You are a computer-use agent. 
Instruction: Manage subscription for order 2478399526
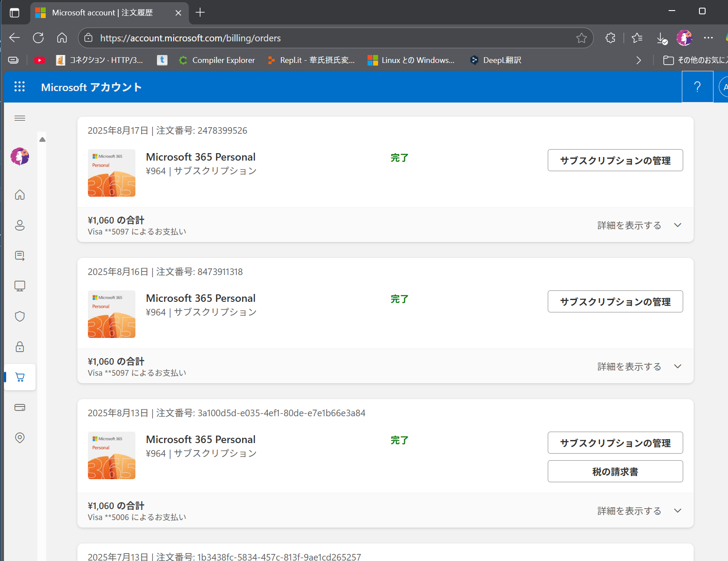(x=615, y=160)
